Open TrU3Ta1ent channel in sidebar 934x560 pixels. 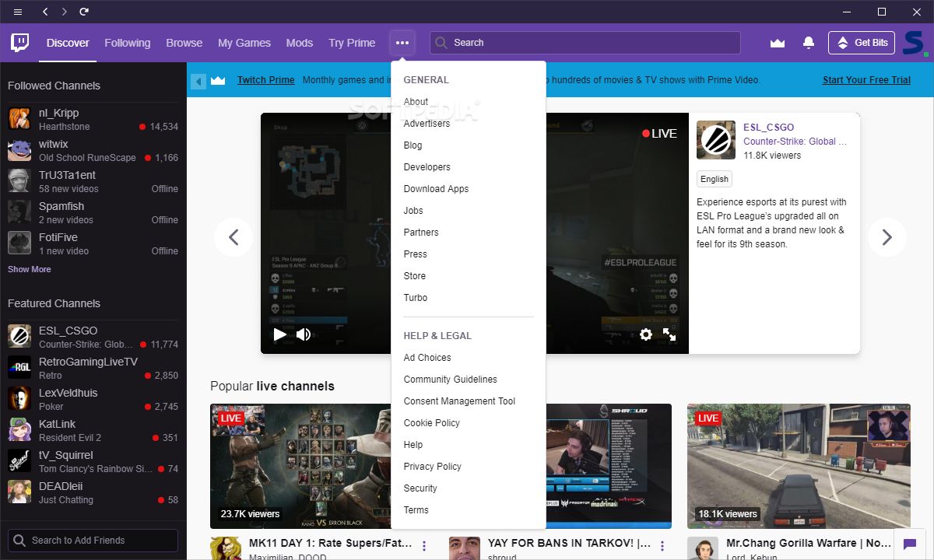(93, 181)
